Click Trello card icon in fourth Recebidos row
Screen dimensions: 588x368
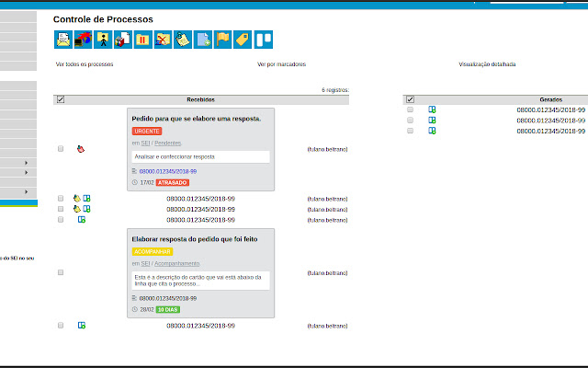tap(82, 220)
